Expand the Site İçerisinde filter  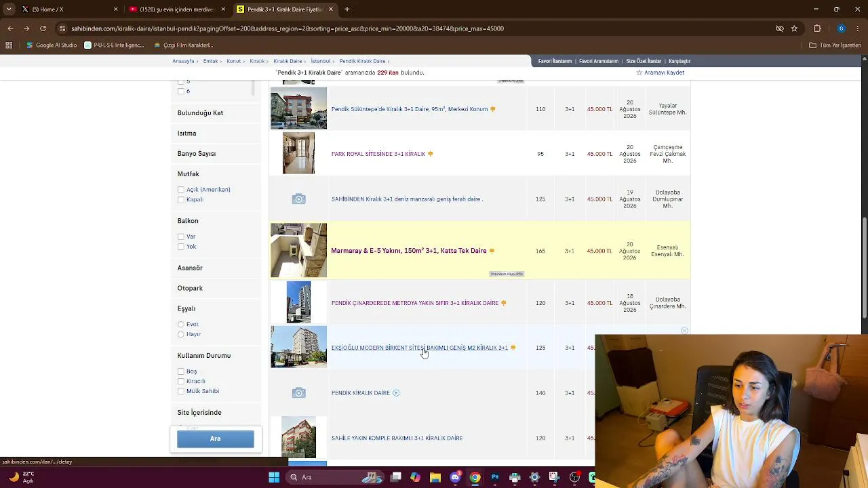[199, 412]
